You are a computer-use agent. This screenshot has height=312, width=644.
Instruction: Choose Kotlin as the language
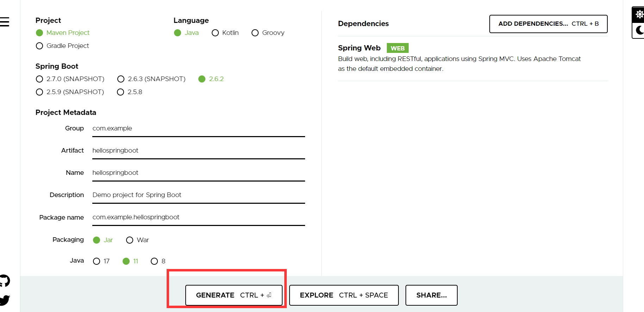(225, 33)
